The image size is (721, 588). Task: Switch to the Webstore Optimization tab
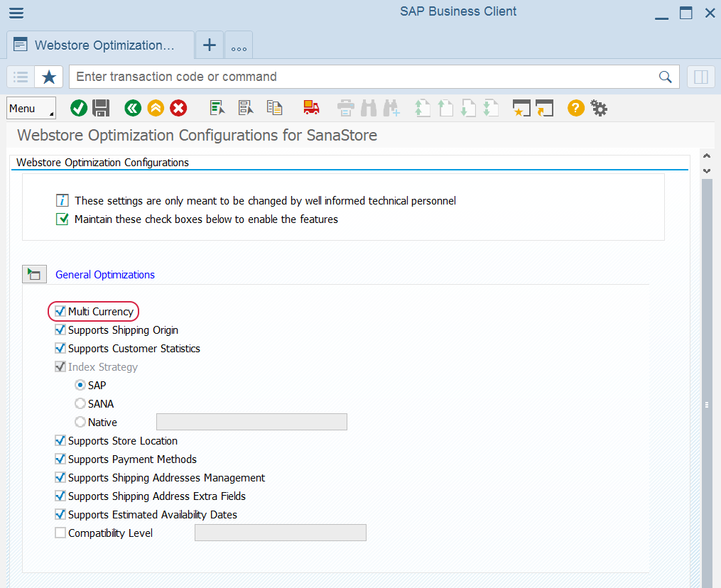click(x=101, y=45)
